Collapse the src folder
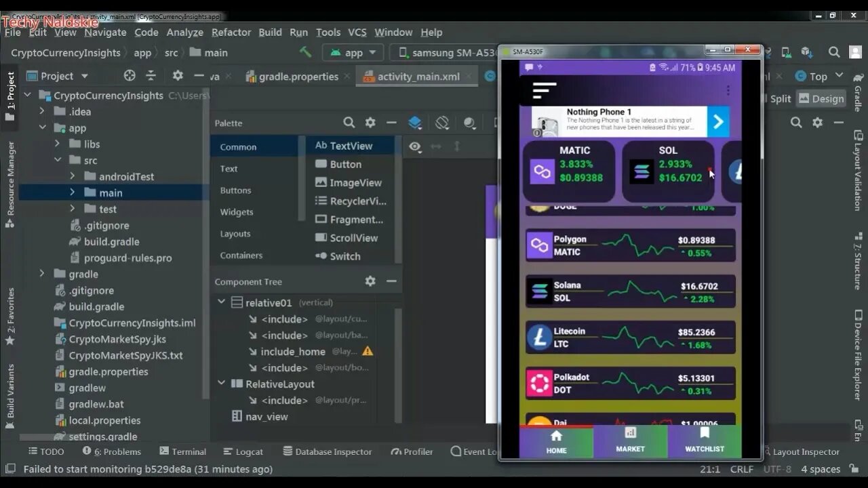 [57, 161]
